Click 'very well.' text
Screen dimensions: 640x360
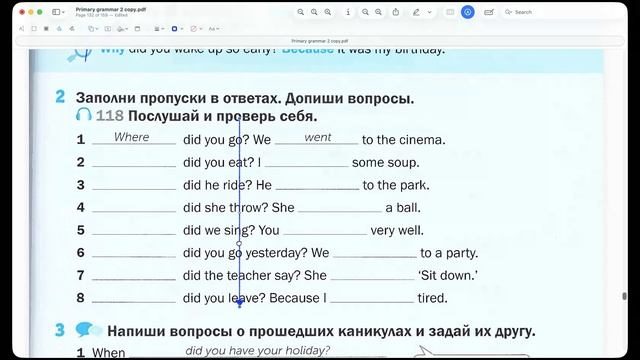click(397, 231)
